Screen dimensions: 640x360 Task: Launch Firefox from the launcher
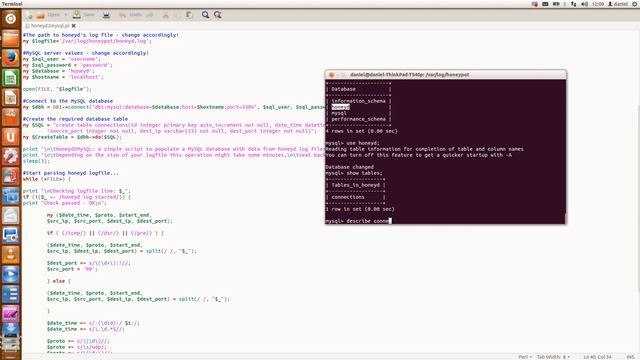(11, 58)
